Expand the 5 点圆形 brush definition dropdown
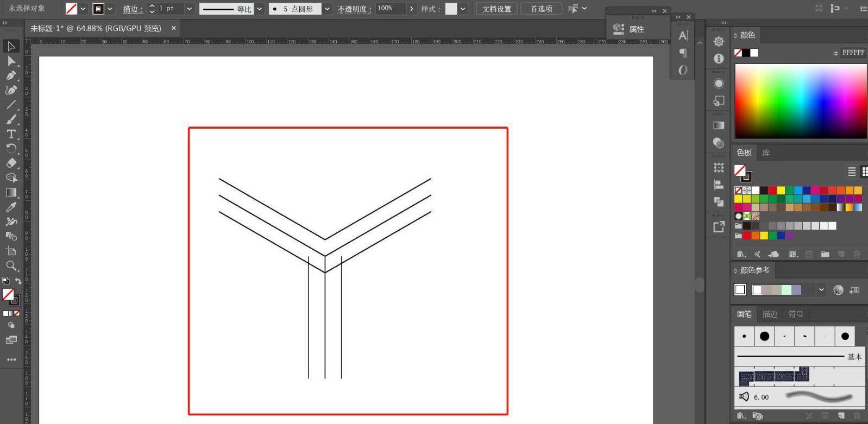This screenshot has height=424, width=868. click(327, 9)
